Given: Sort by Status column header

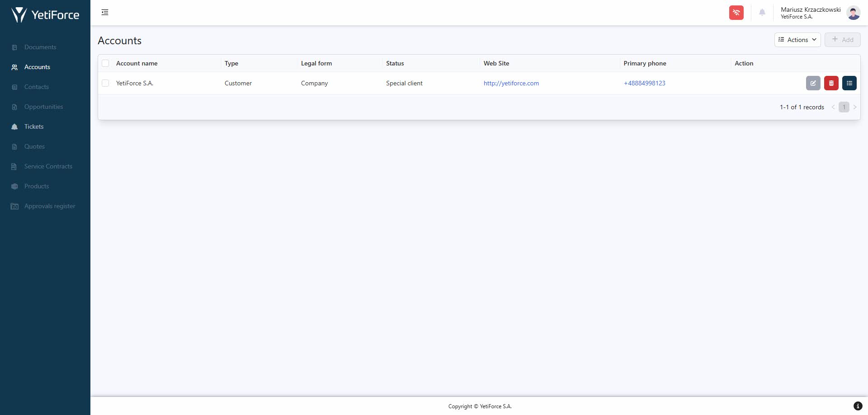Looking at the screenshot, I should pos(395,63).
